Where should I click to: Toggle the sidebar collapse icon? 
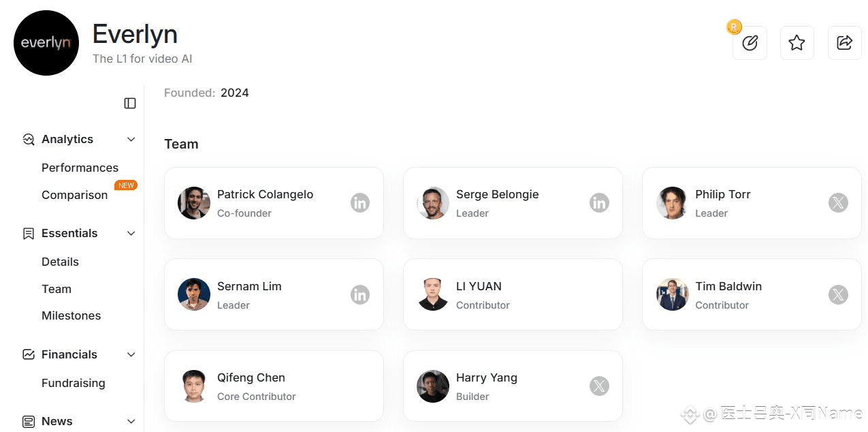tap(130, 103)
